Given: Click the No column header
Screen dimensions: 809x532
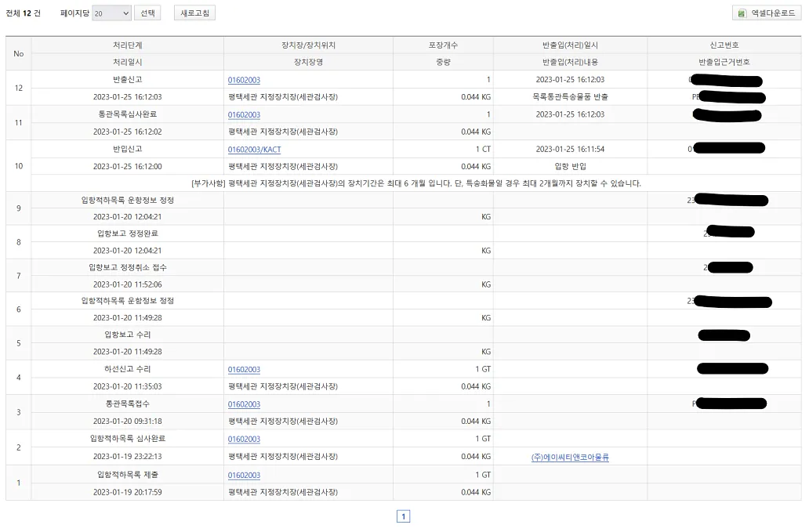Looking at the screenshot, I should (x=18, y=53).
